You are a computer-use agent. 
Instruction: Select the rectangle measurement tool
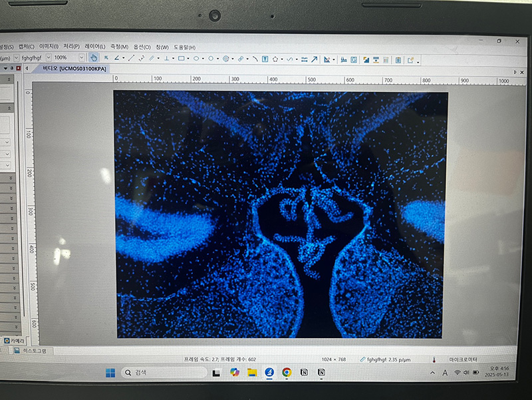[181, 59]
